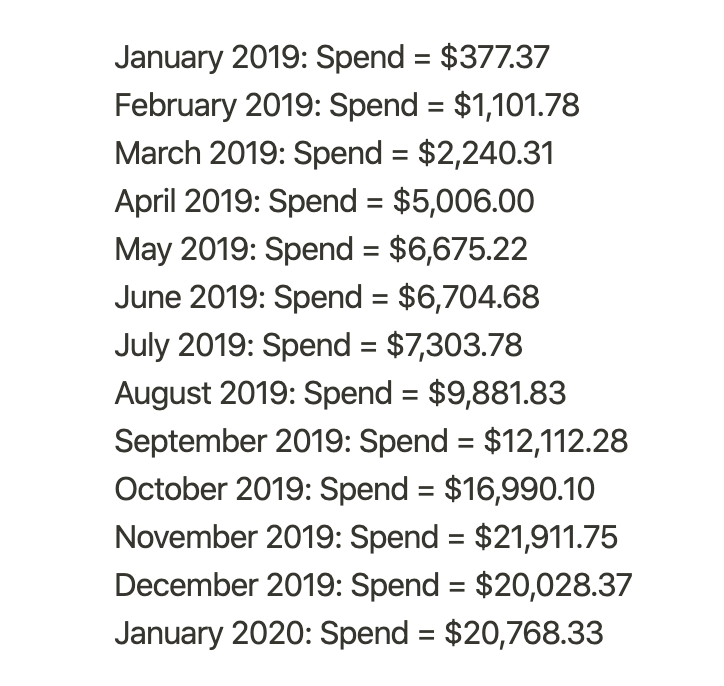The width and height of the screenshot is (724, 686).
Task: Click the December 2019 spend line
Action: pos(373,586)
